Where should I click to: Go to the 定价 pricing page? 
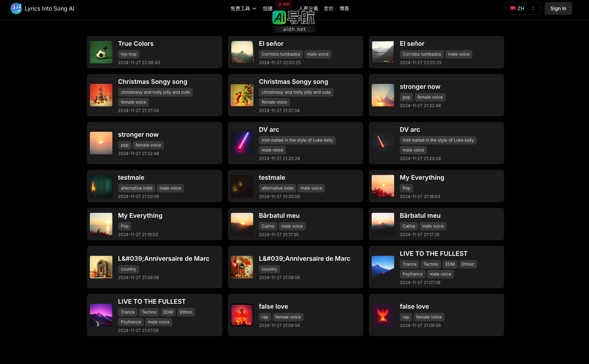tap(328, 8)
